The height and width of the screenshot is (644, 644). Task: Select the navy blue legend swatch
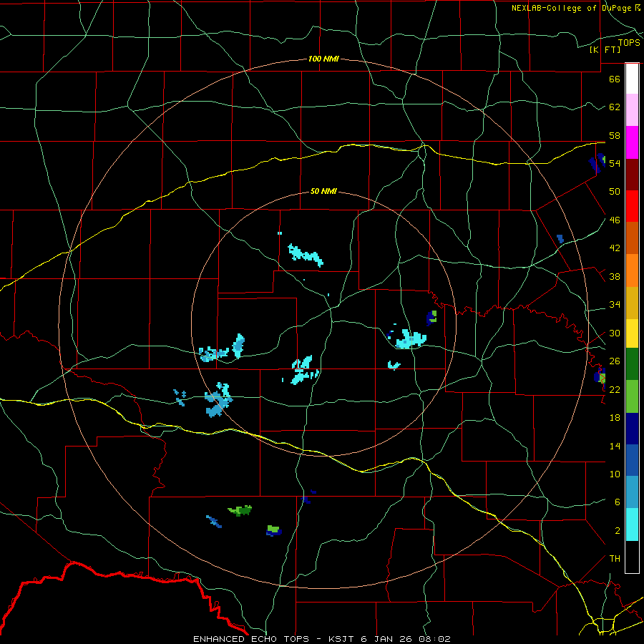click(x=632, y=429)
